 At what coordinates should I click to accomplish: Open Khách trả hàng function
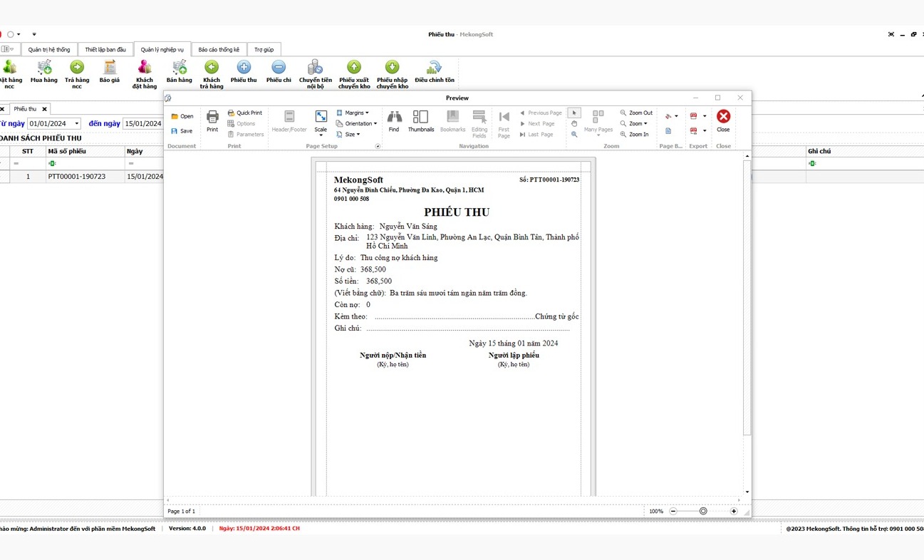[212, 74]
